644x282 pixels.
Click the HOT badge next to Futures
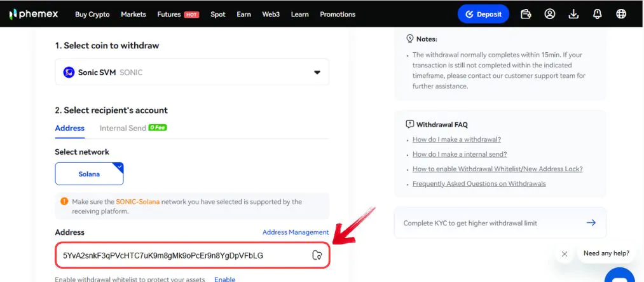click(x=191, y=15)
